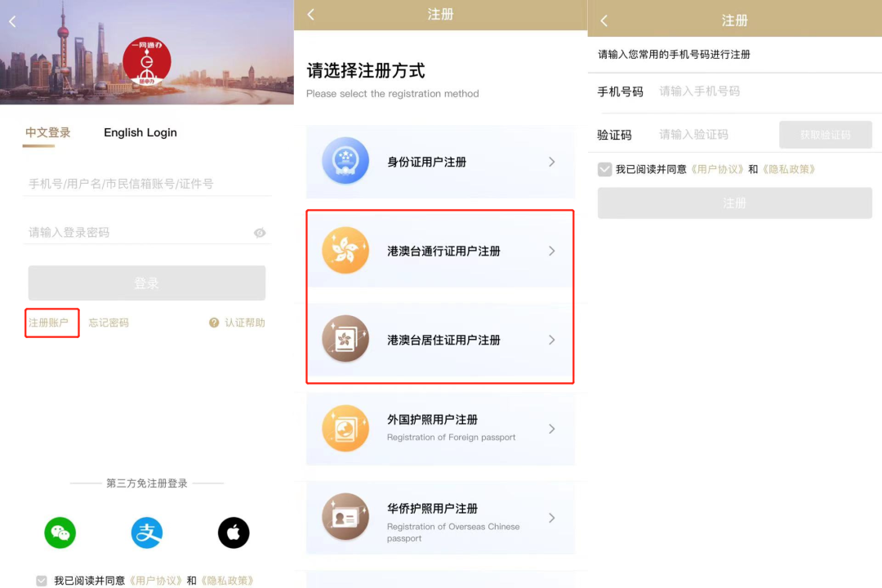This screenshot has height=588, width=882.
Task: Open the 忘记密码 link
Action: click(x=109, y=323)
